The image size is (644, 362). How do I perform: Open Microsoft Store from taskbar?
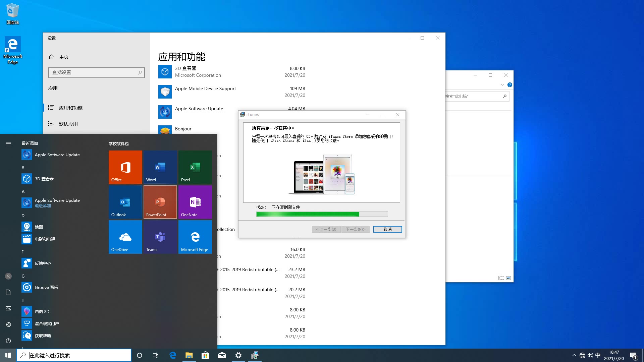pyautogui.click(x=205, y=355)
